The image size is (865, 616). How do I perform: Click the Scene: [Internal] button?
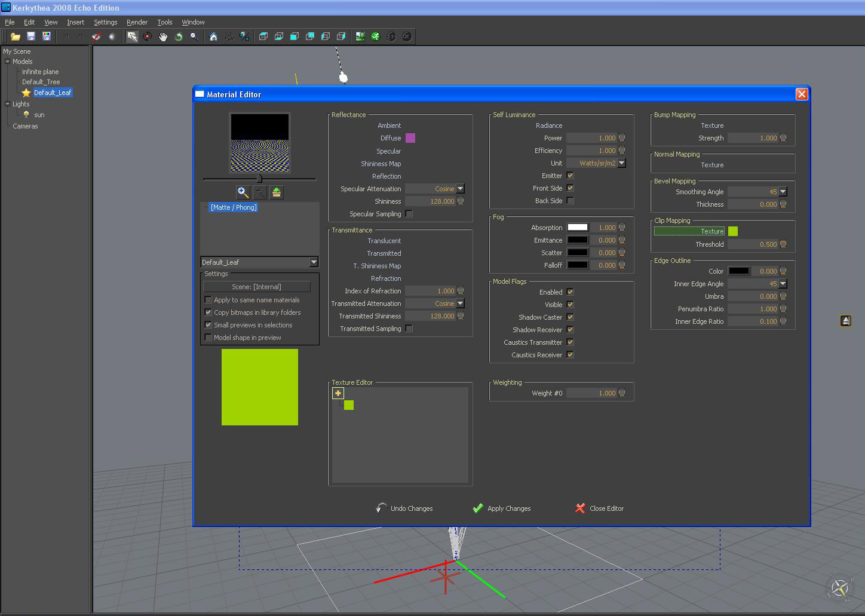pos(257,287)
